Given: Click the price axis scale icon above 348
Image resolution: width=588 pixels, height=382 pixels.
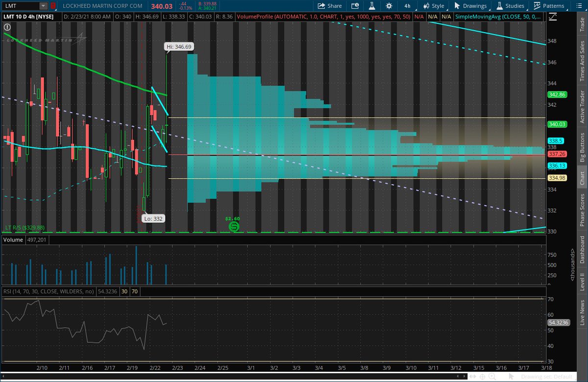Looking at the screenshot, I should pyautogui.click(x=553, y=16).
